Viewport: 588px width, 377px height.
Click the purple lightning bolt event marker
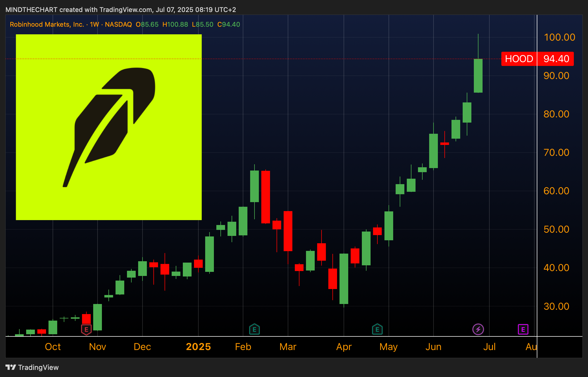tap(478, 329)
